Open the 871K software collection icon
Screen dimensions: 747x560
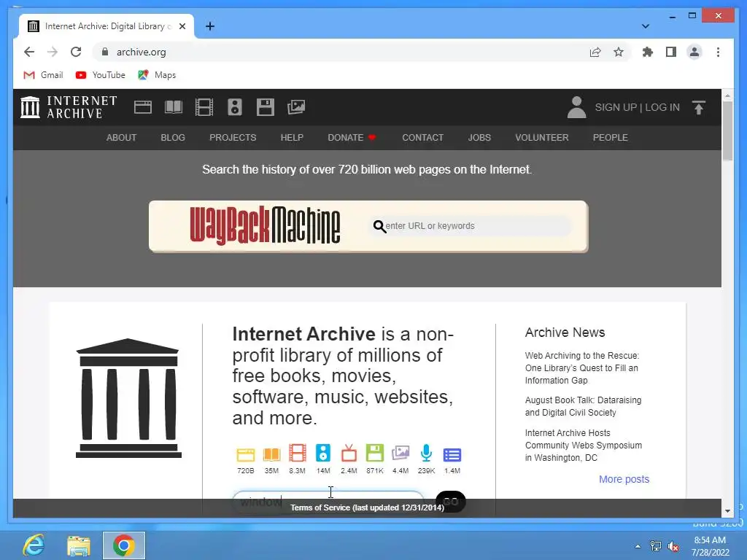[375, 453]
